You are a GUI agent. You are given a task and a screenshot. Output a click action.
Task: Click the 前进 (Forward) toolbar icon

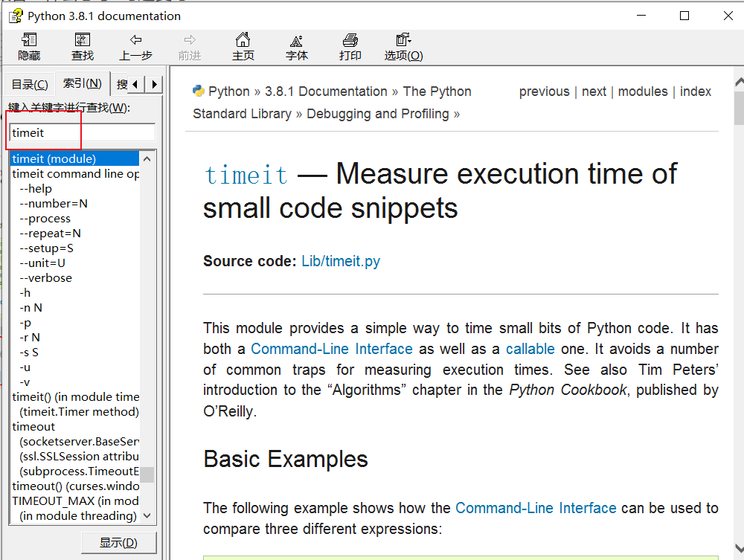pyautogui.click(x=190, y=47)
